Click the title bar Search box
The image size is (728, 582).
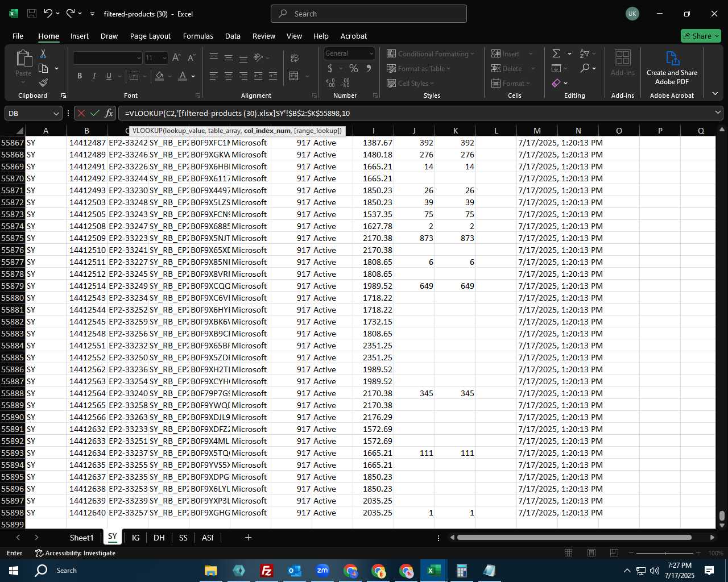[x=369, y=14]
